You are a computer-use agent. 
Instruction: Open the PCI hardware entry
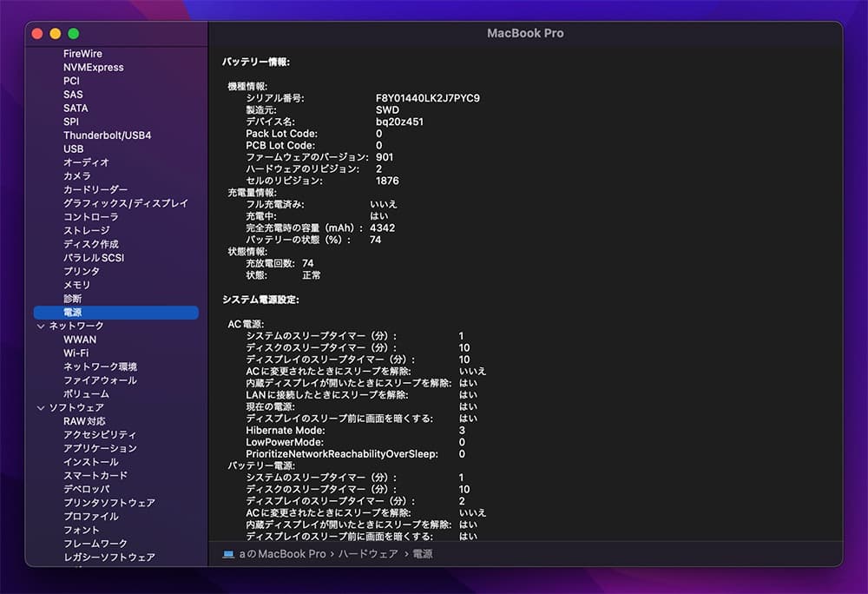point(71,81)
